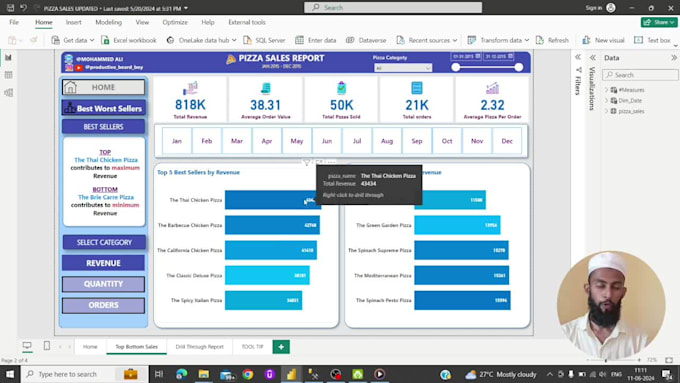Collapse the Data pane with double chevron
The image size is (680, 383).
tap(673, 57)
